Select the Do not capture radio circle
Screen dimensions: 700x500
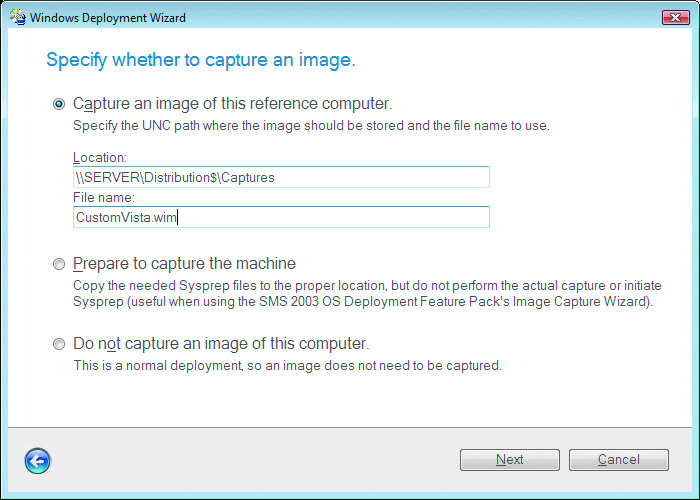tap(58, 344)
